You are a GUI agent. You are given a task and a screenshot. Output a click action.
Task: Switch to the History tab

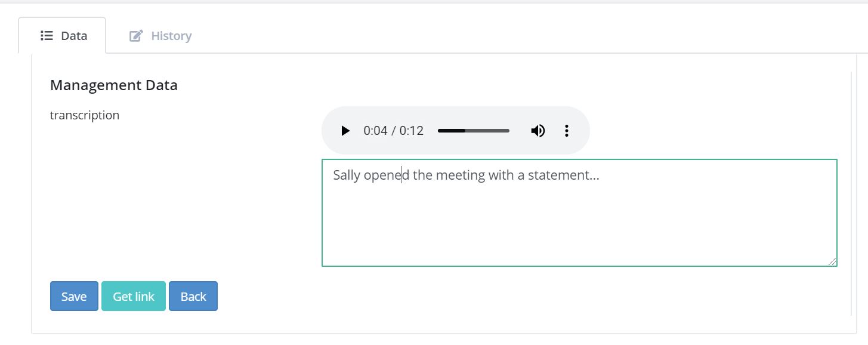tap(160, 35)
